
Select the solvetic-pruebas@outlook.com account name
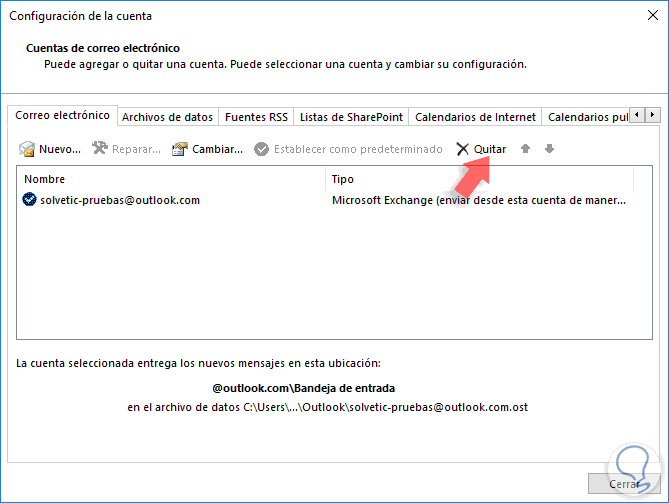point(120,200)
